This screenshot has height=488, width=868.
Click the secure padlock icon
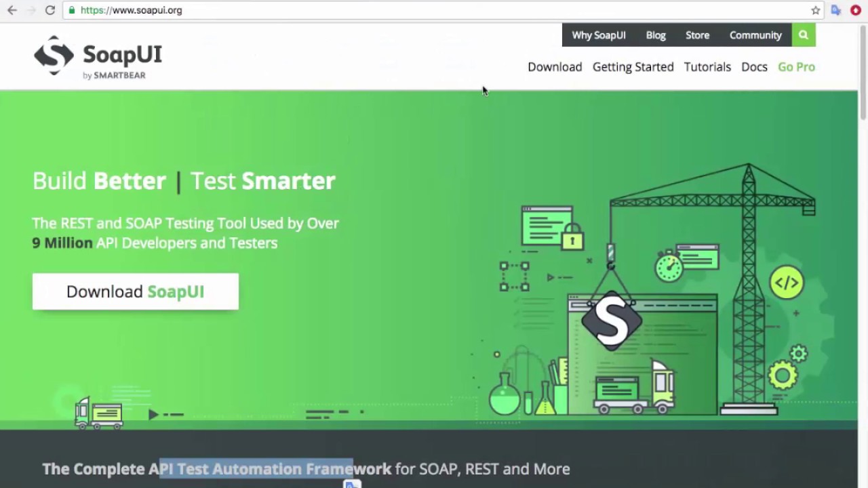point(72,10)
